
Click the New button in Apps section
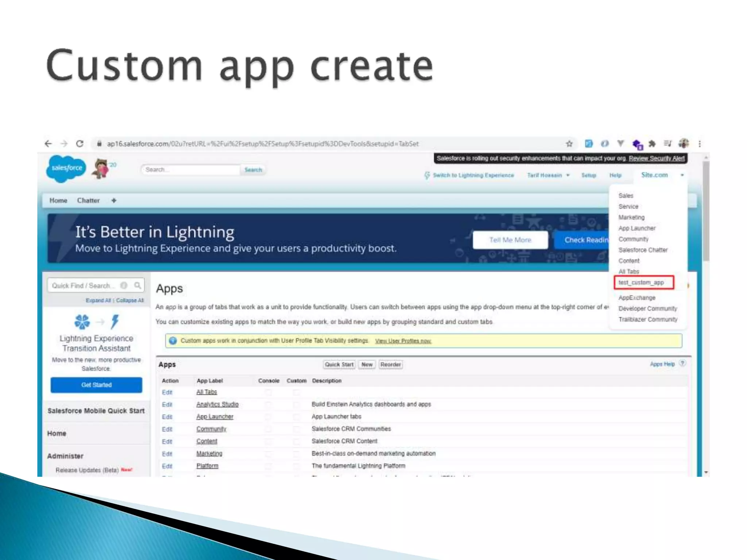pos(367,365)
